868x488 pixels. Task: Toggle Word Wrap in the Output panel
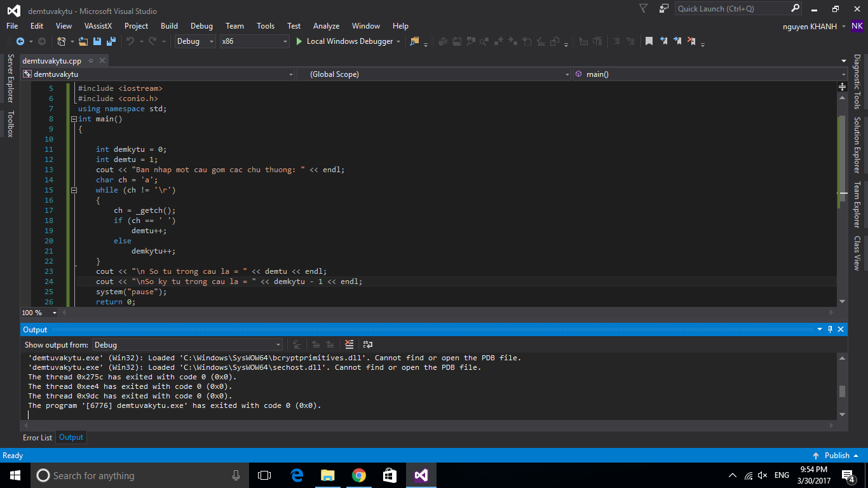pos(368,344)
